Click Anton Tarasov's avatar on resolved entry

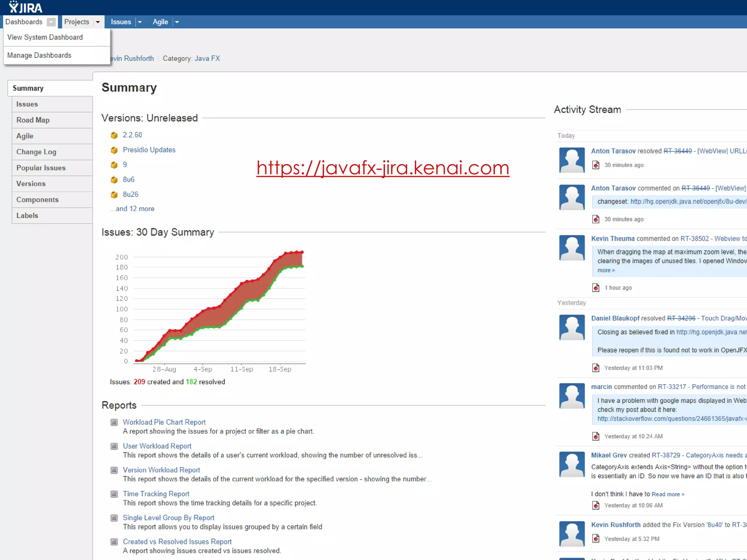pyautogui.click(x=572, y=160)
